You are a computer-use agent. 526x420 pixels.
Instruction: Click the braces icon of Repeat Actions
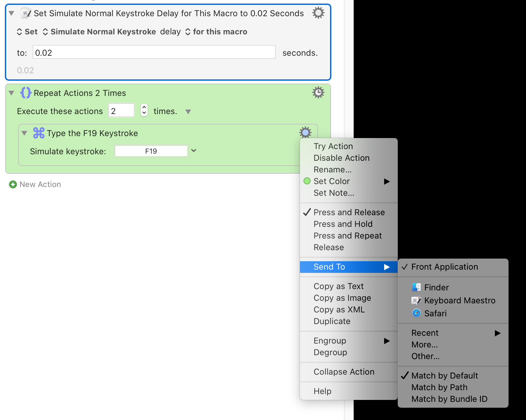click(x=26, y=93)
